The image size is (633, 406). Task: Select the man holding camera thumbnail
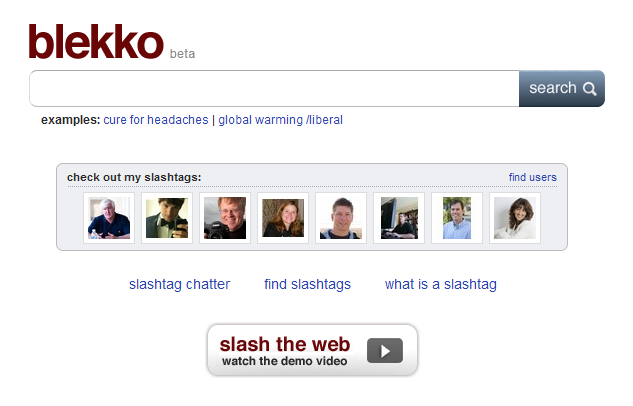225,218
